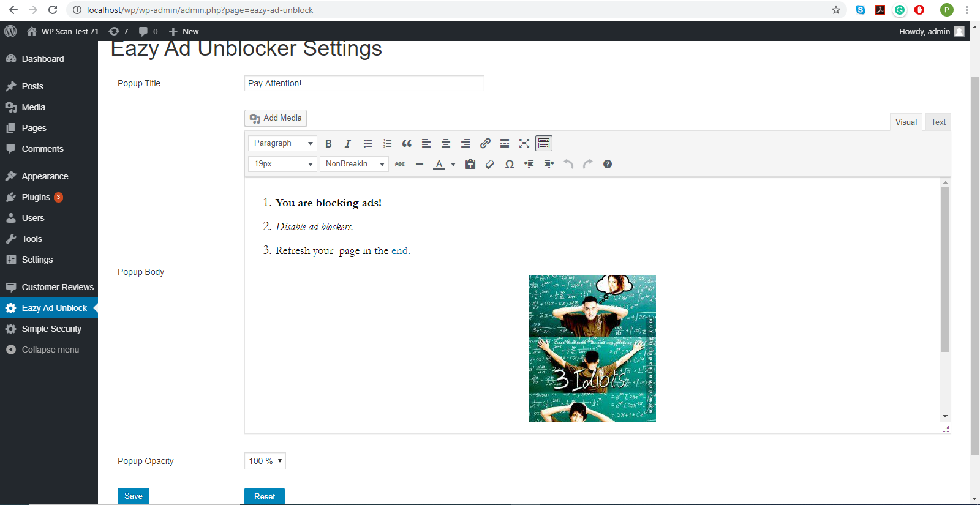Apply italic formatting in editor

tap(348, 143)
